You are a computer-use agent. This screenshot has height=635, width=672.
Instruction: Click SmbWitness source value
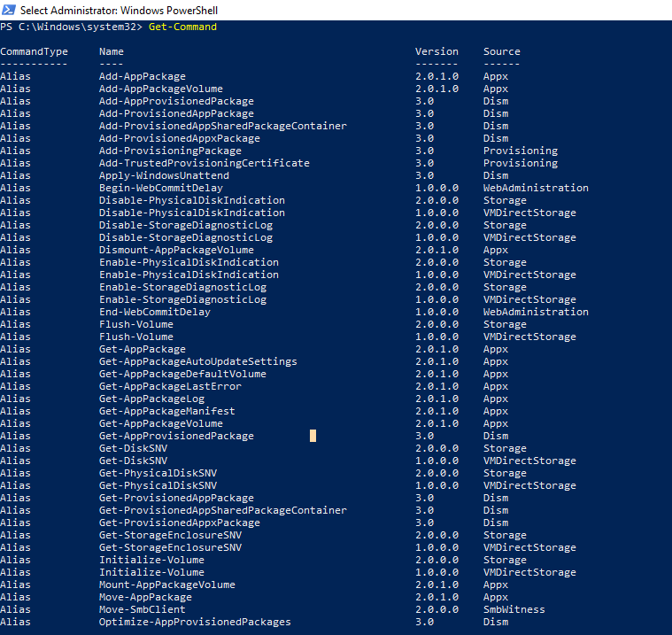tap(514, 609)
